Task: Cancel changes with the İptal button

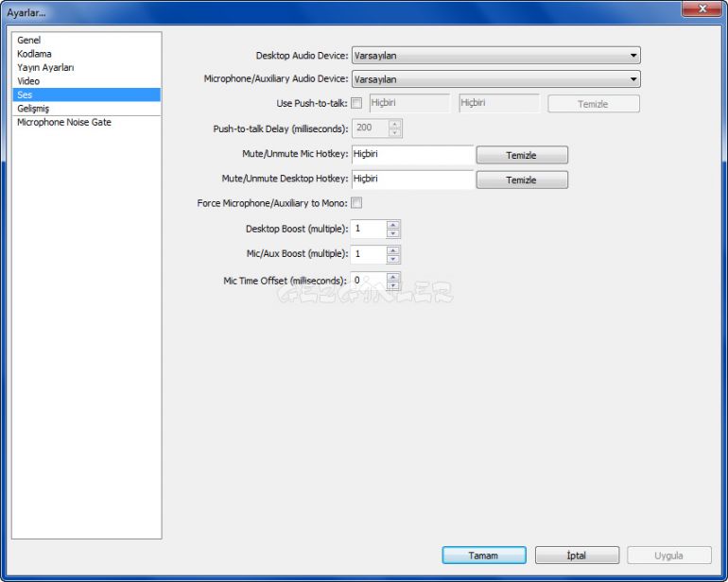Action: [x=577, y=556]
